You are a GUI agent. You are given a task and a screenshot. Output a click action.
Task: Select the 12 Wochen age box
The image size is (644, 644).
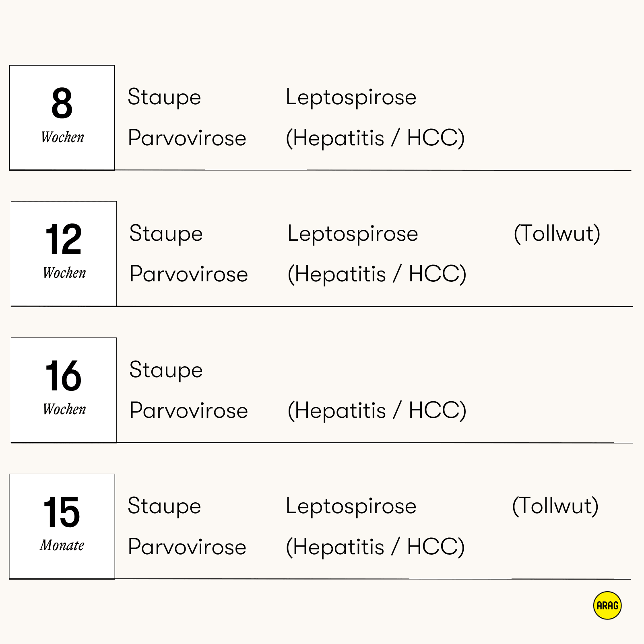click(x=64, y=254)
